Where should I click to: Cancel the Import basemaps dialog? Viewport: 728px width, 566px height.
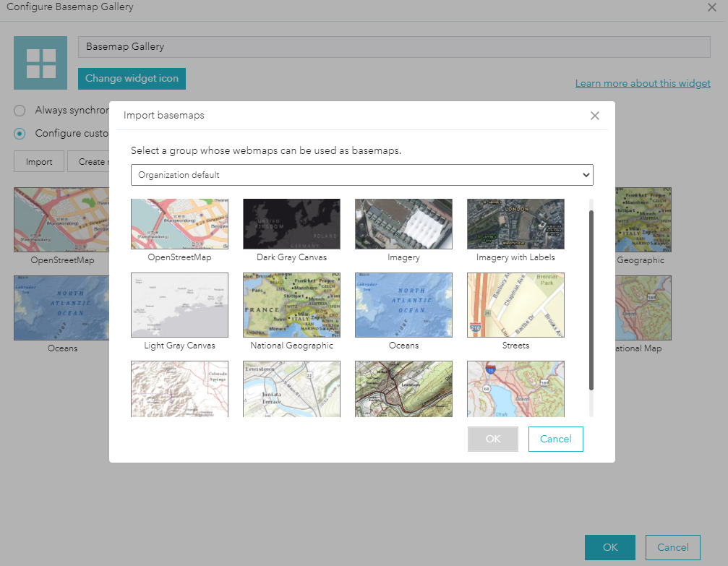pyautogui.click(x=555, y=439)
